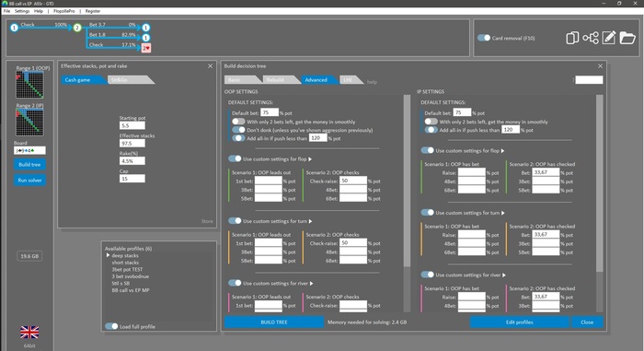This screenshot has width=644, height=351.
Task: Disable OOP Don't donk switch
Action: [238, 130]
